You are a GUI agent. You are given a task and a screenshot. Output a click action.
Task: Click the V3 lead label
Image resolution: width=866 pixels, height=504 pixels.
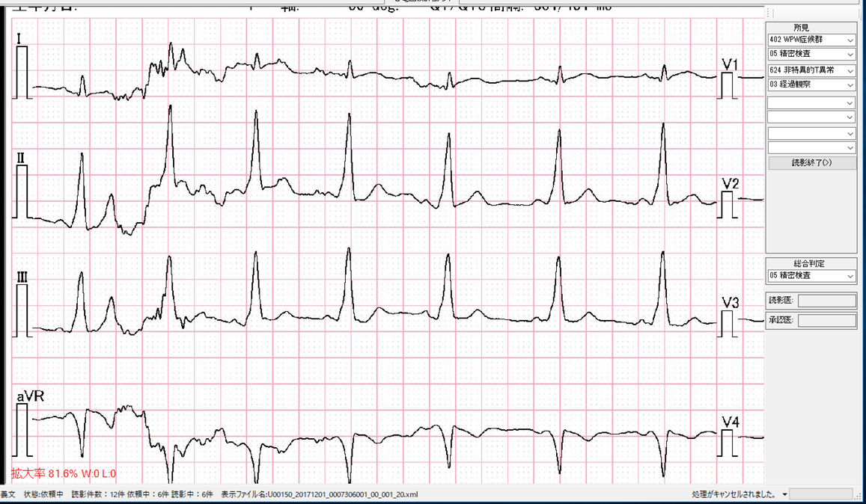tap(731, 303)
